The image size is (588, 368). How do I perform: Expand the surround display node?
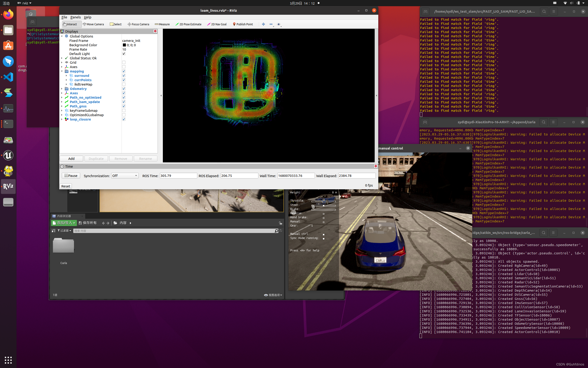click(66, 76)
